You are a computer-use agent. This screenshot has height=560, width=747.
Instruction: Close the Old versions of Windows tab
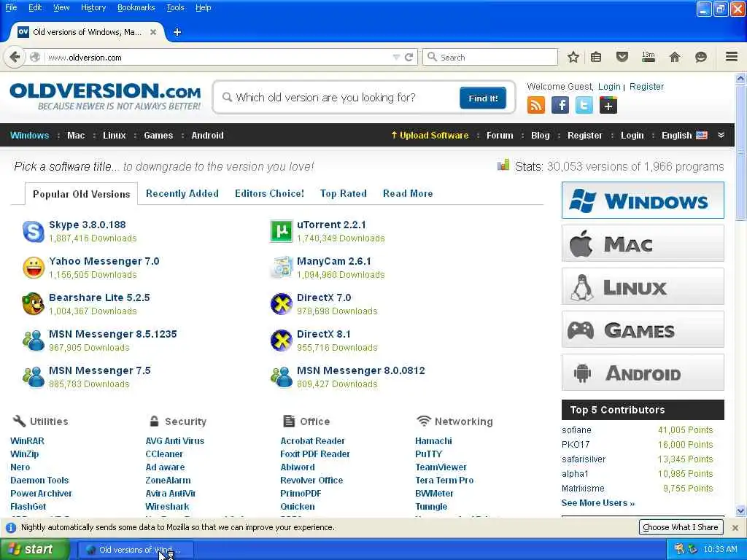point(153,32)
